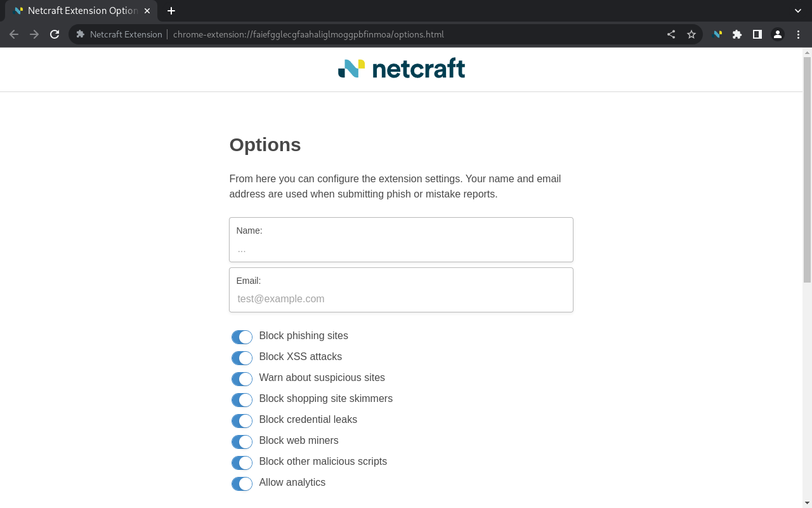Click the Netcraft logo on the page
Viewport: 812px width, 508px height.
pyautogui.click(x=401, y=68)
